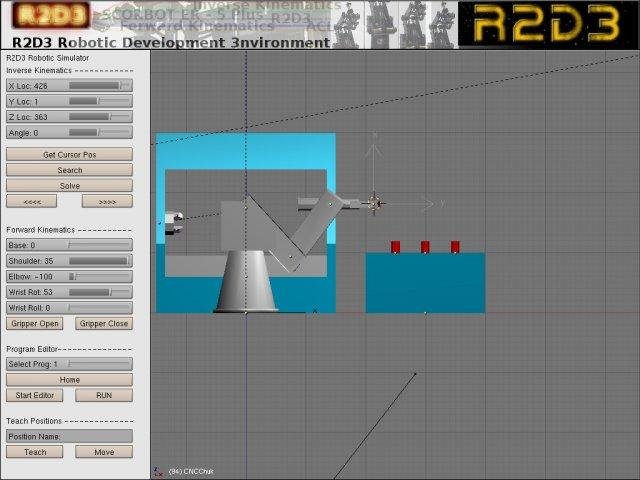The image size is (640, 480).
Task: Select the right red block on table
Action: tap(455, 247)
